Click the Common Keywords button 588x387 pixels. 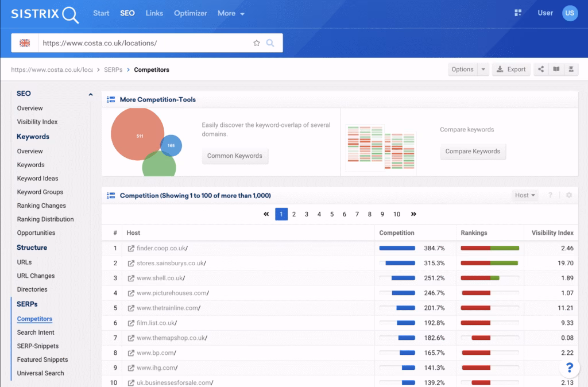pos(235,156)
